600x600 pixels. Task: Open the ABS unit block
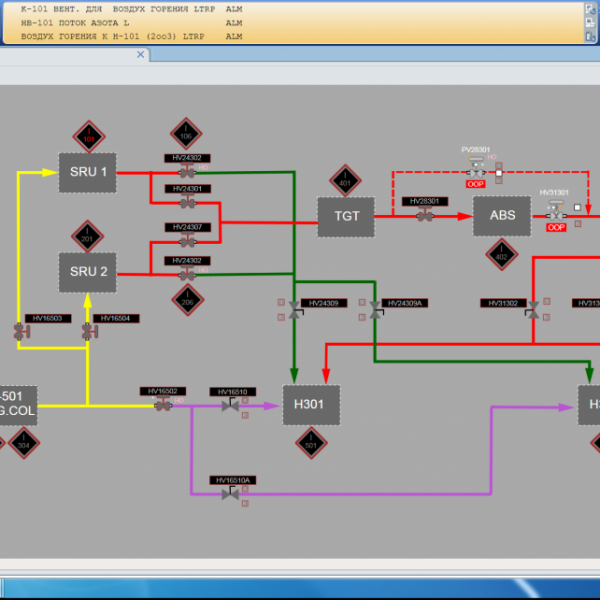501,215
